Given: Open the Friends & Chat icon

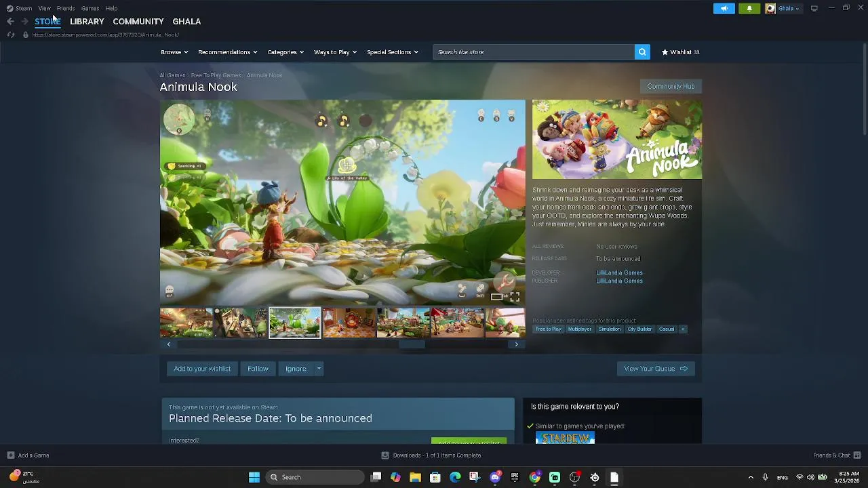Looking at the screenshot, I should pyautogui.click(x=857, y=455).
